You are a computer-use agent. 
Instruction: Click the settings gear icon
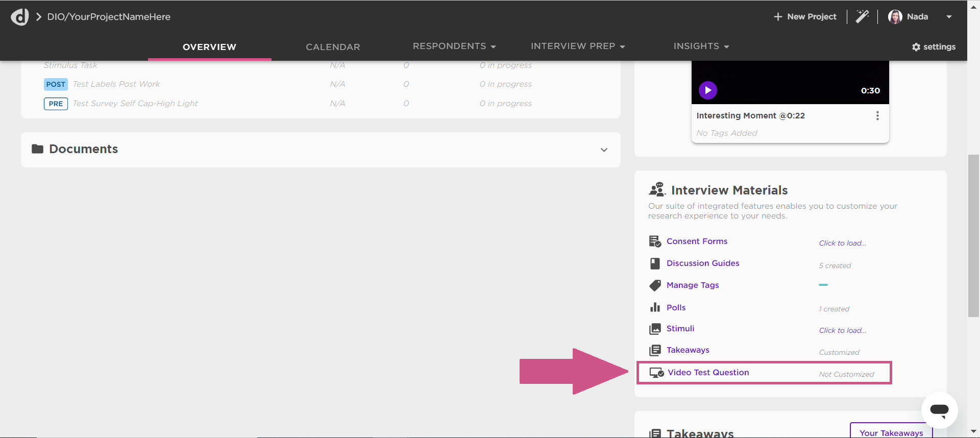tap(916, 47)
